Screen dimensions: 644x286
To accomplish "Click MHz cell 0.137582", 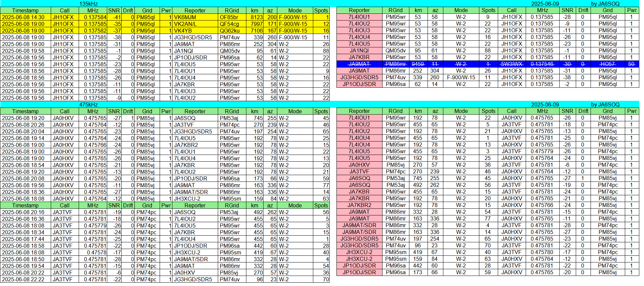I will coord(93,31).
